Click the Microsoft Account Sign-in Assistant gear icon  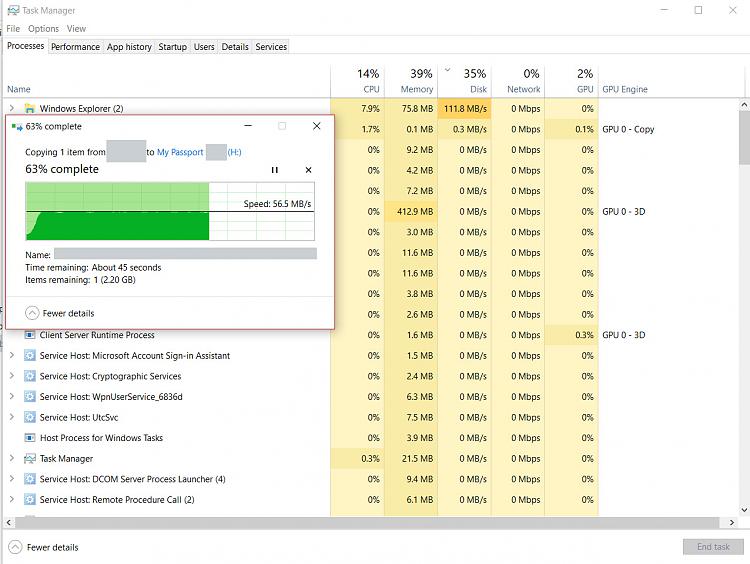tap(30, 355)
